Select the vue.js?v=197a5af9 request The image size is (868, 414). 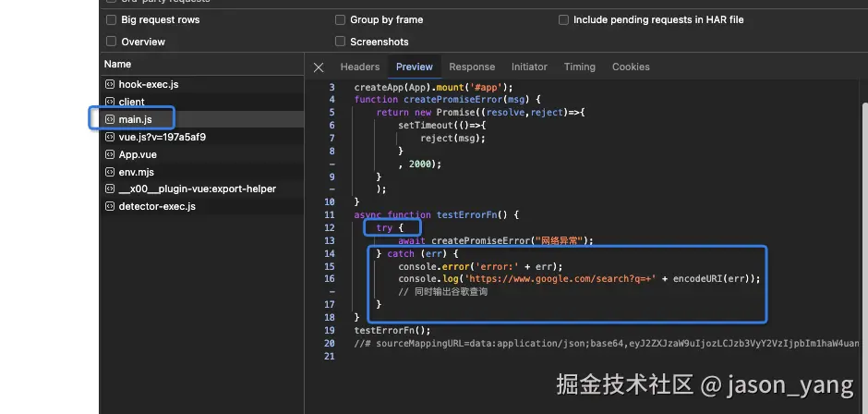[202, 137]
